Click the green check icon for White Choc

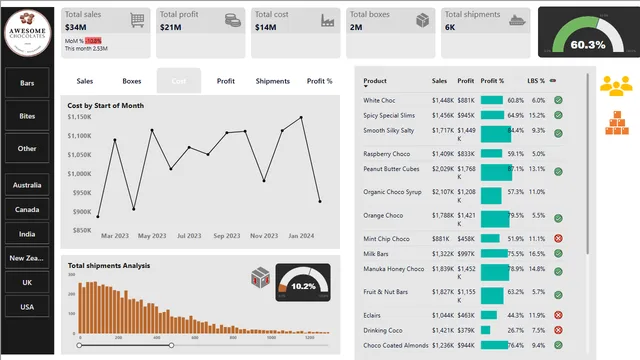pos(558,100)
